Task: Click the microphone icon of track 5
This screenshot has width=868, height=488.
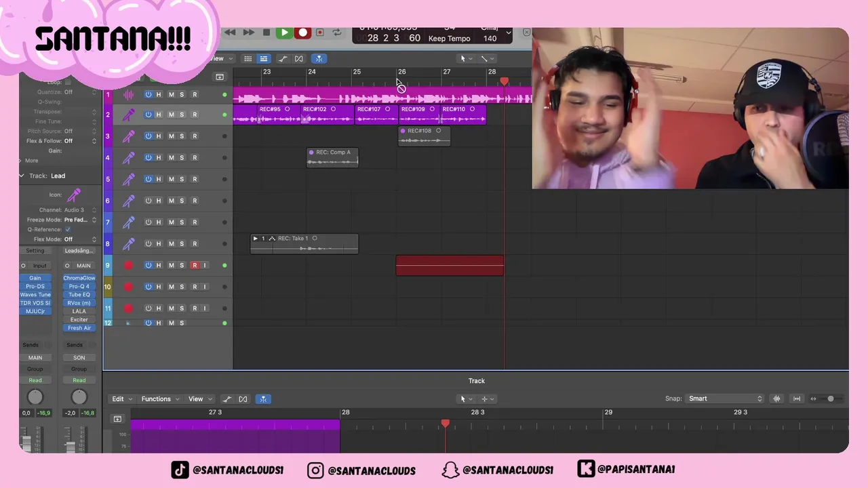Action: click(x=128, y=179)
